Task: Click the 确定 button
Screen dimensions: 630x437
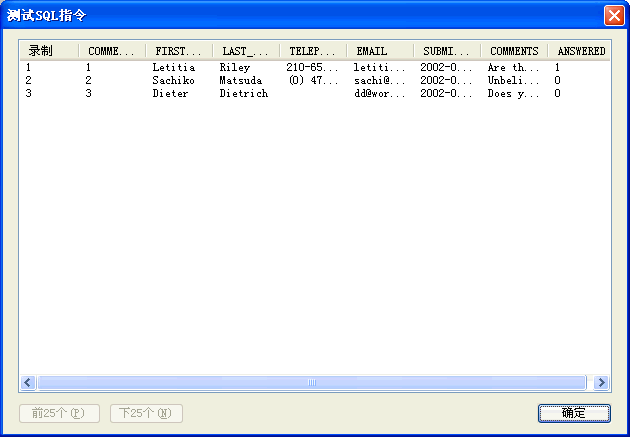Action: [573, 413]
